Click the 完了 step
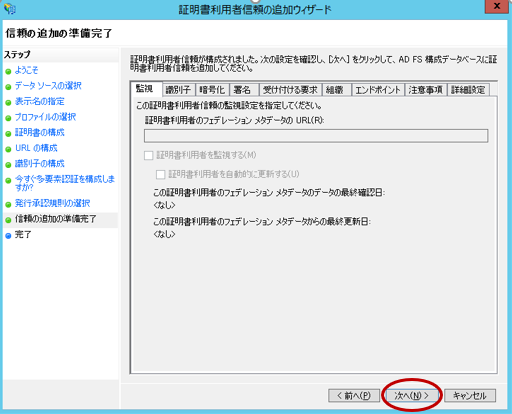 click(x=23, y=235)
